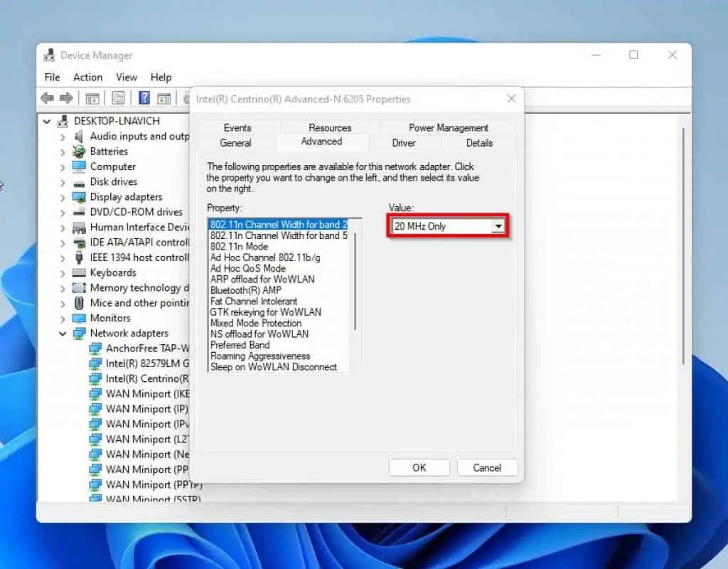Collapse the Network adapters tree node
728x569 pixels.
(63, 334)
